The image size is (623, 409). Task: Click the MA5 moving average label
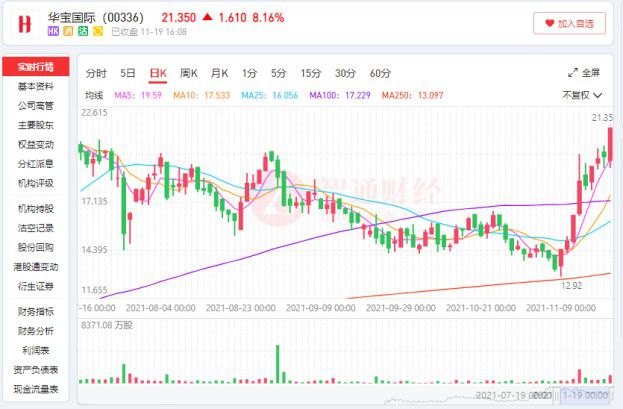(x=138, y=95)
